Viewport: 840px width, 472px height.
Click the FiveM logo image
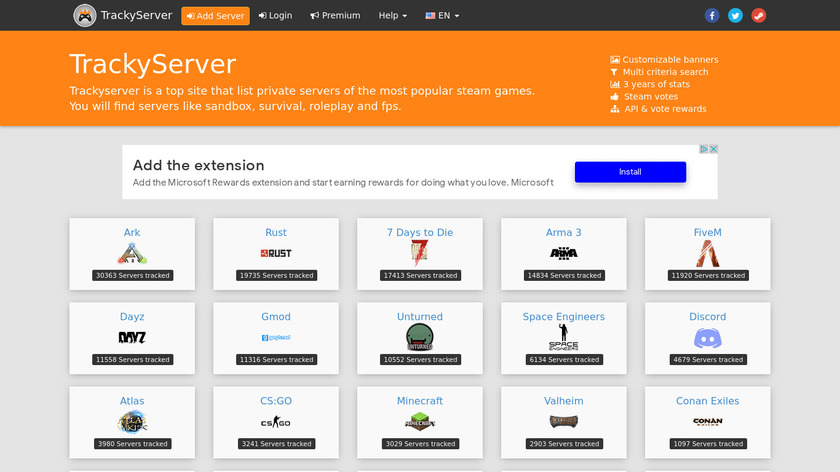[708, 253]
